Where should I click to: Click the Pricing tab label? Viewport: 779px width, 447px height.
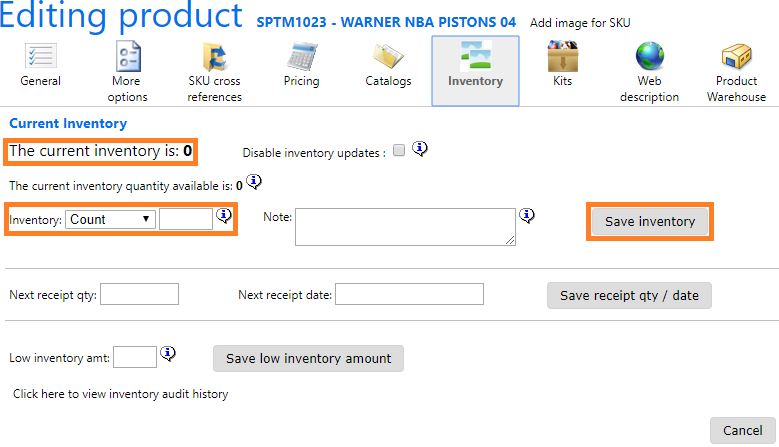pos(302,81)
